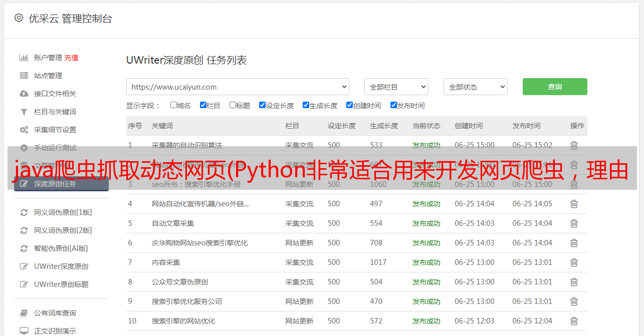Click the trash icon for 自动文章采集 row
The width and height of the screenshot is (644, 336).
(x=574, y=223)
